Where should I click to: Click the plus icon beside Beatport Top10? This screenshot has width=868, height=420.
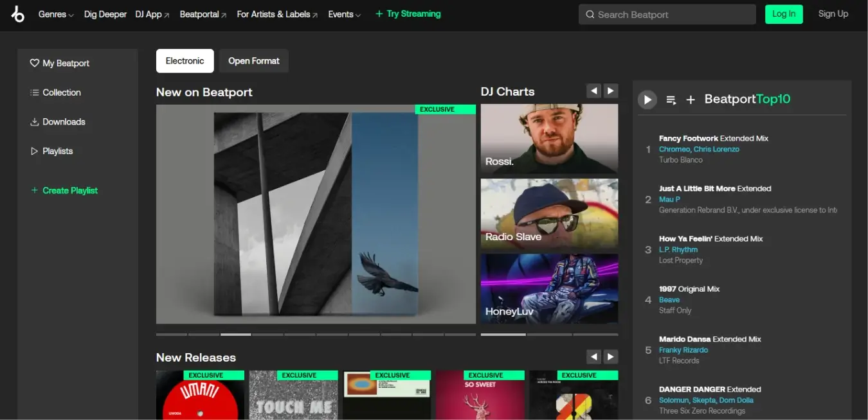[691, 100]
